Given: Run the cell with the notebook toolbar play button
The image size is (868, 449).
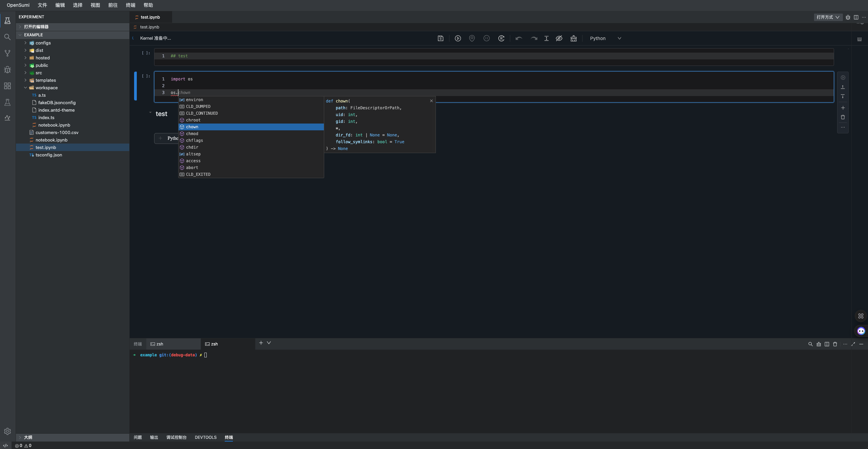Looking at the screenshot, I should click(458, 38).
